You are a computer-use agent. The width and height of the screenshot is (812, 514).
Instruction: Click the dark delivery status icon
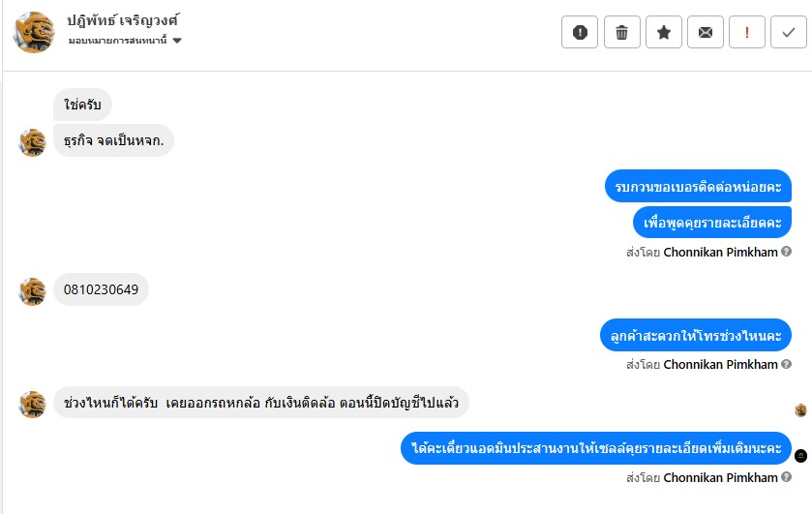click(800, 456)
